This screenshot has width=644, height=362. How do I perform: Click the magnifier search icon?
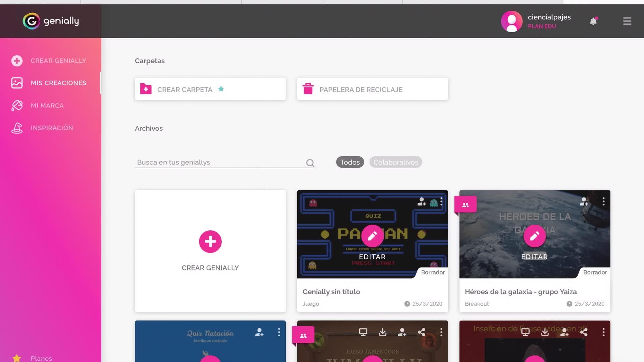point(310,163)
